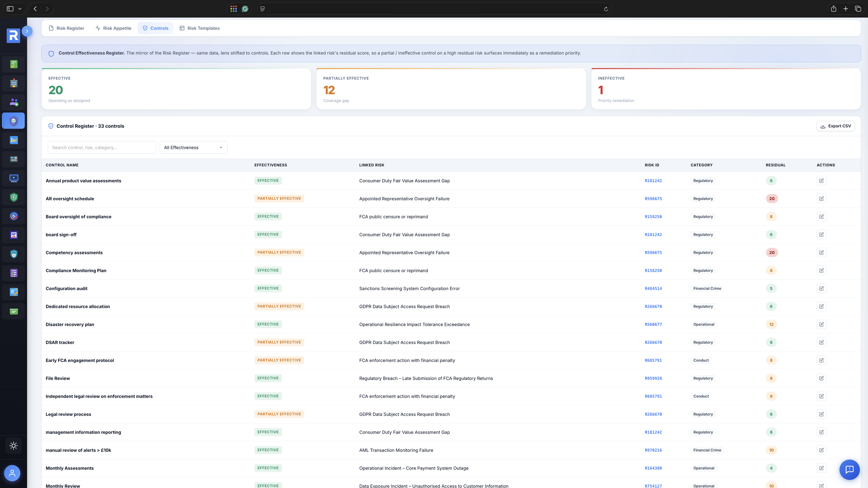This screenshot has width=868, height=488.
Task: Click the Partially Effective card showing 12
Action: (451, 89)
